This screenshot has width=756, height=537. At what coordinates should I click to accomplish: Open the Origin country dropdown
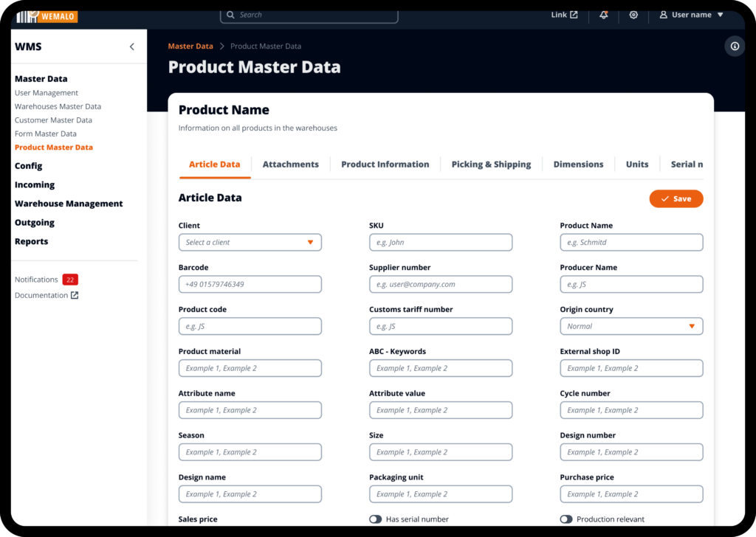[x=631, y=326]
